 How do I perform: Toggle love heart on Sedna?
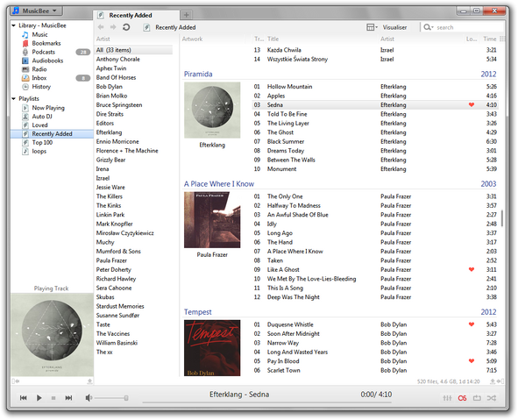[x=472, y=104]
